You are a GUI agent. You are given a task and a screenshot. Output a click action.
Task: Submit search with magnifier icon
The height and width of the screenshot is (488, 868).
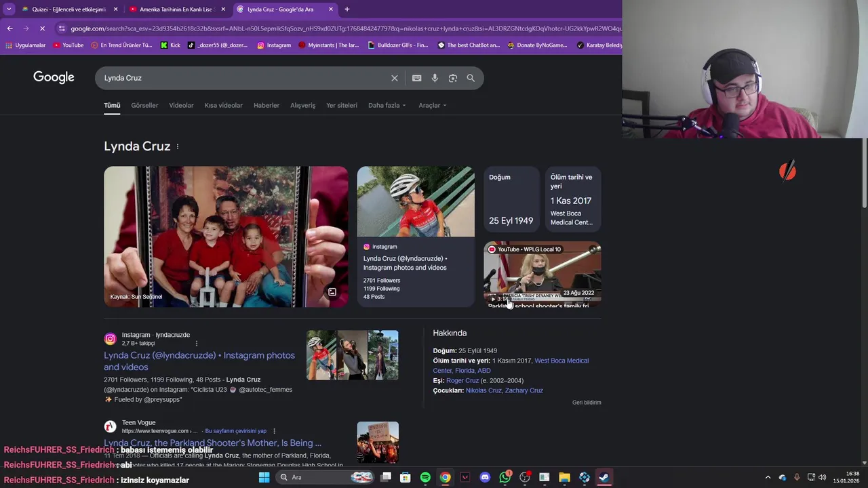[x=471, y=78]
